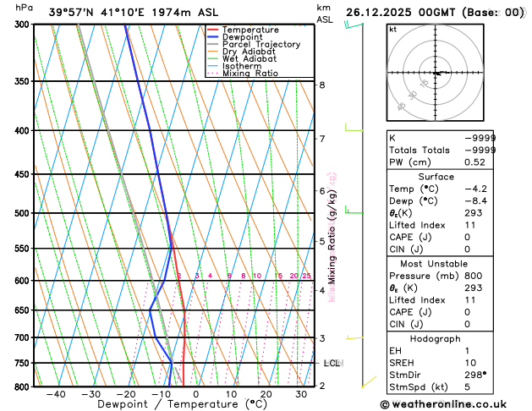
Task: Click the 8 km altitude label
Action: point(322,85)
